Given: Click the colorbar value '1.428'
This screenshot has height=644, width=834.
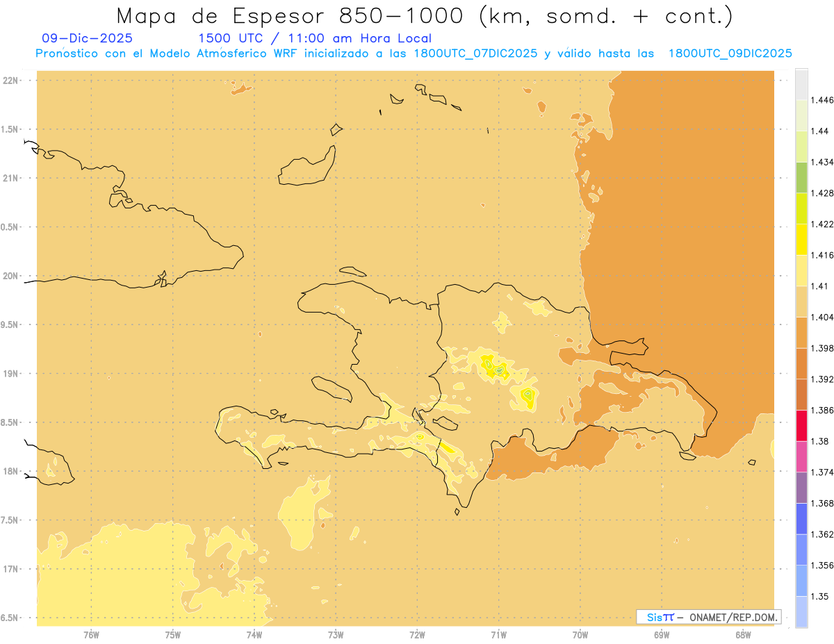Looking at the screenshot, I should point(821,193).
